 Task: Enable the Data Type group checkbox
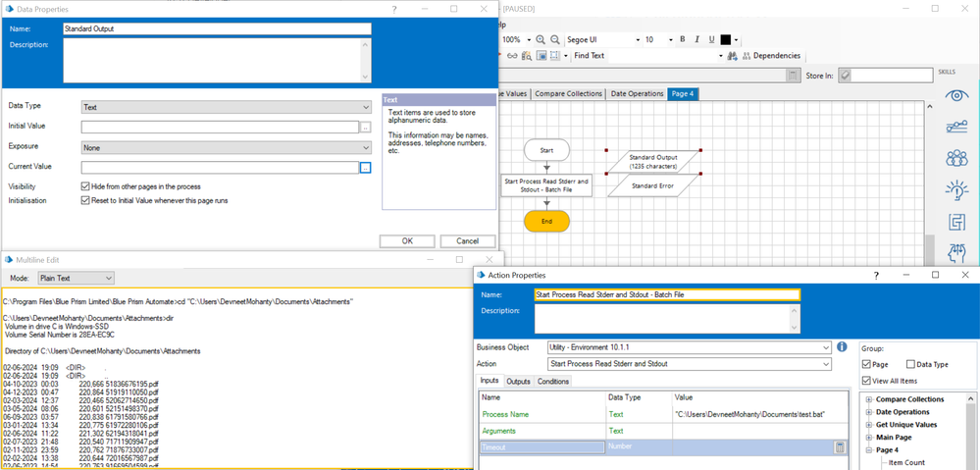911,364
